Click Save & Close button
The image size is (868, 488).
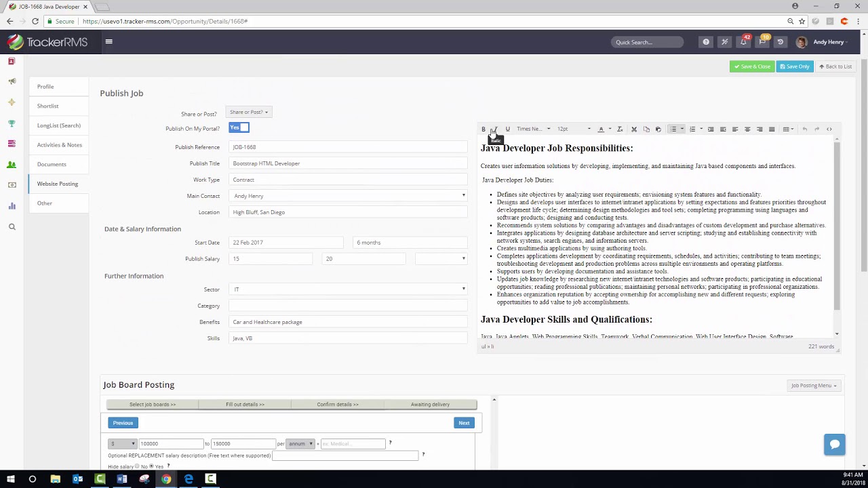pyautogui.click(x=752, y=66)
